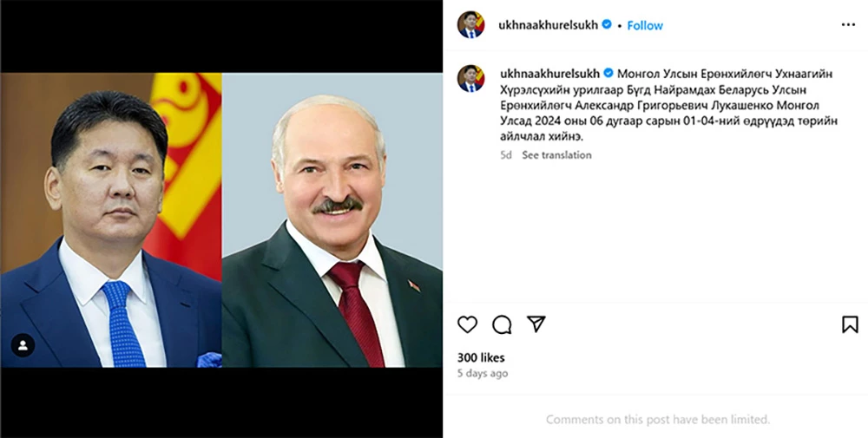Click the comments have been limited notice
This screenshot has width=868, height=438.
[658, 420]
